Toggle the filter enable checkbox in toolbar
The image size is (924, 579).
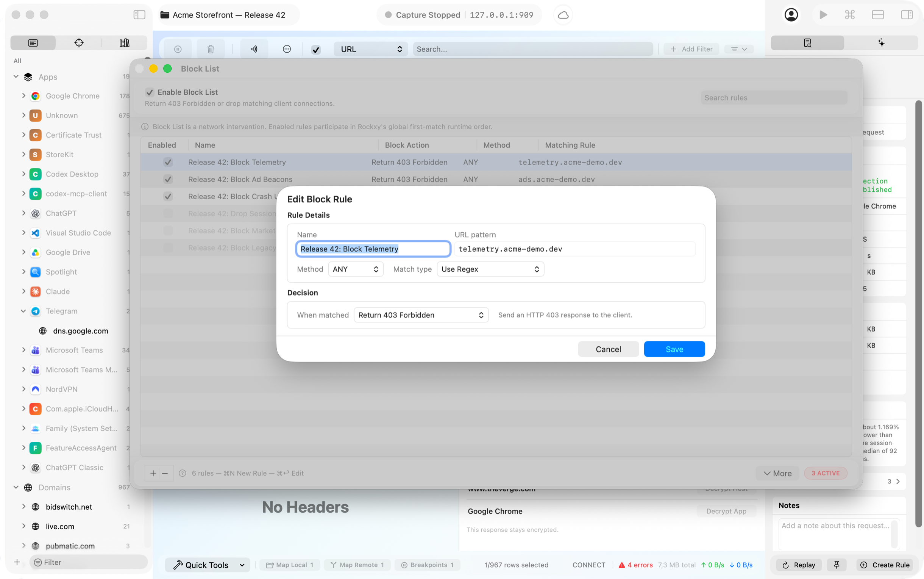point(316,49)
